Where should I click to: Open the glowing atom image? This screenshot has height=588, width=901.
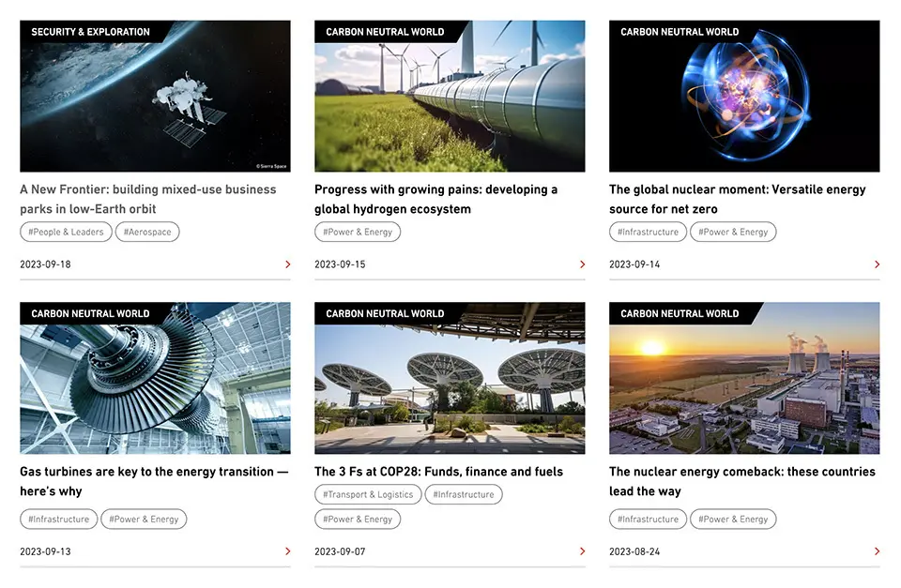tap(744, 97)
